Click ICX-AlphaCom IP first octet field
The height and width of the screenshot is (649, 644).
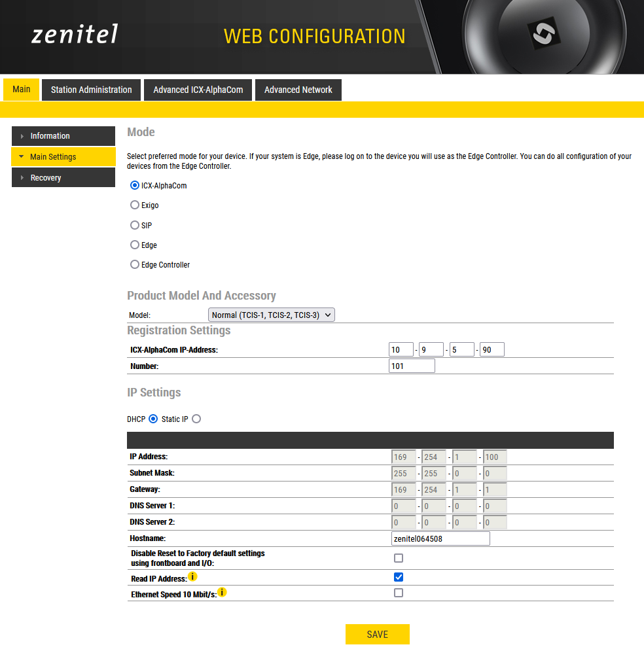click(401, 349)
